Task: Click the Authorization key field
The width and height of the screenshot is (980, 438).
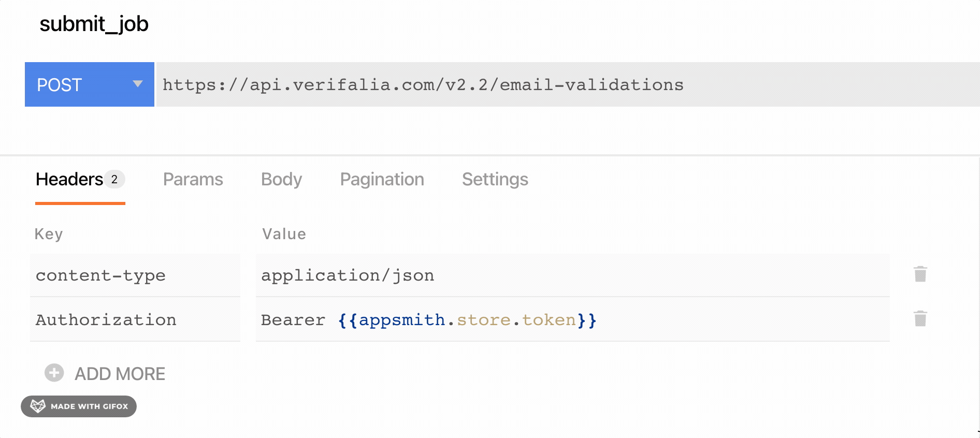Action: tap(135, 320)
